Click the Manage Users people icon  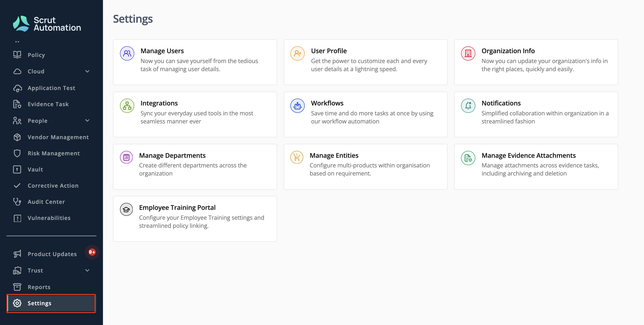tap(127, 53)
